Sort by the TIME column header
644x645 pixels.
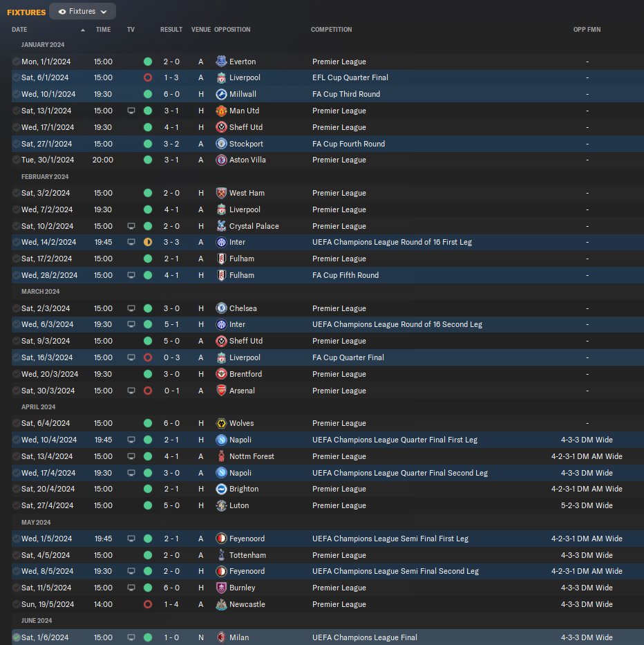pyautogui.click(x=103, y=30)
